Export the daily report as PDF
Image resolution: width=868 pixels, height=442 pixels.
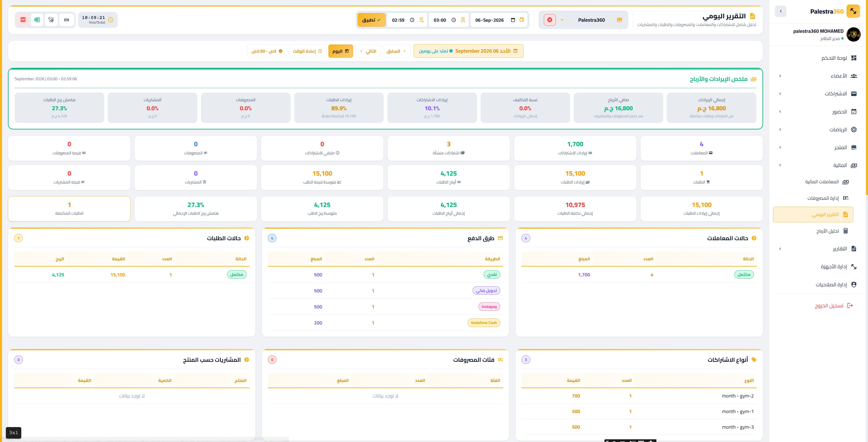point(23,20)
